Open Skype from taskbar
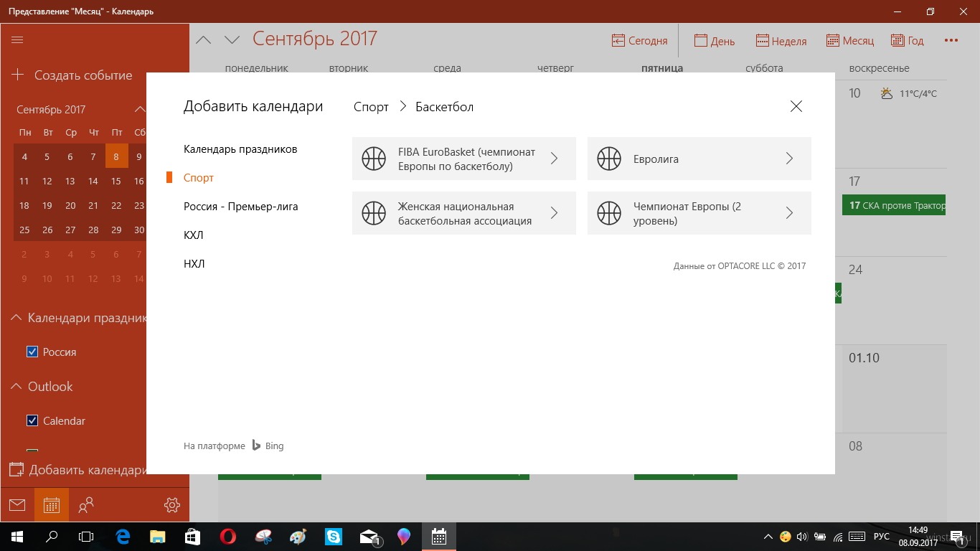This screenshot has width=980, height=551. 334,537
